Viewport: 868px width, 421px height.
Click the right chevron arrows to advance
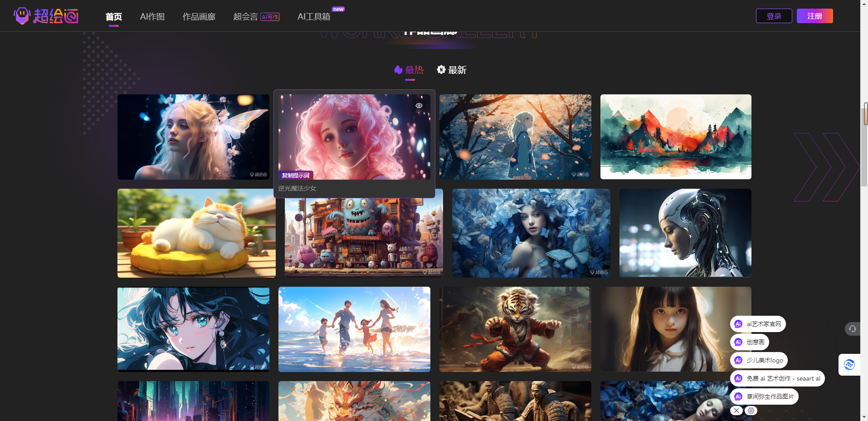pos(825,167)
